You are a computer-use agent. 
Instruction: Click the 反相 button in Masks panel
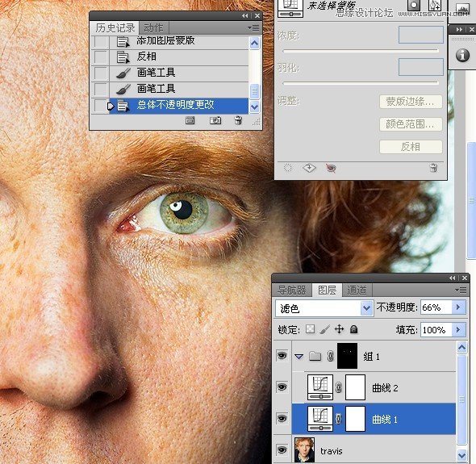[411, 147]
